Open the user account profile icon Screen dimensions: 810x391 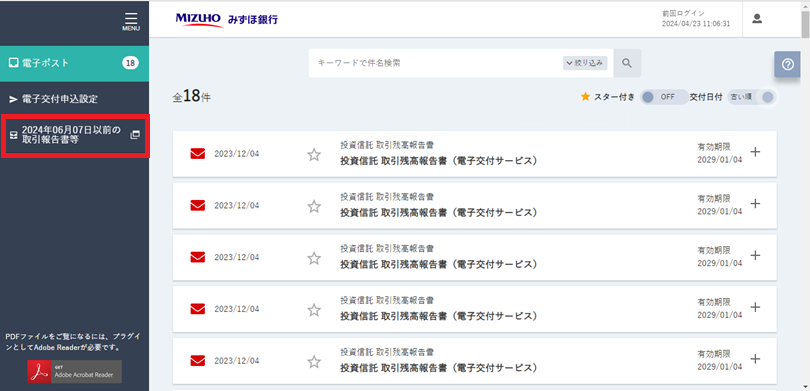click(757, 19)
